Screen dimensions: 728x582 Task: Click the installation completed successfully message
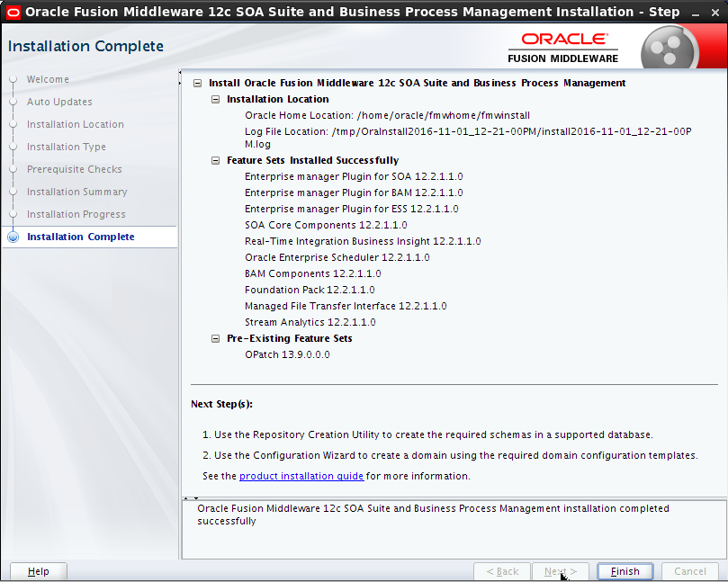[433, 515]
